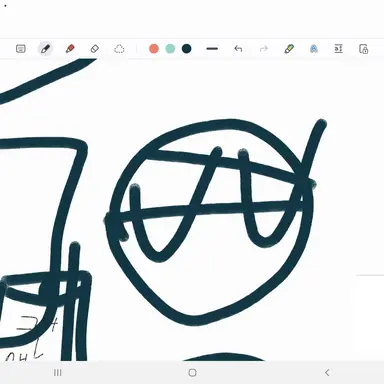Select the red Highlighter tool
This screenshot has height=384, width=384.
coord(70,49)
